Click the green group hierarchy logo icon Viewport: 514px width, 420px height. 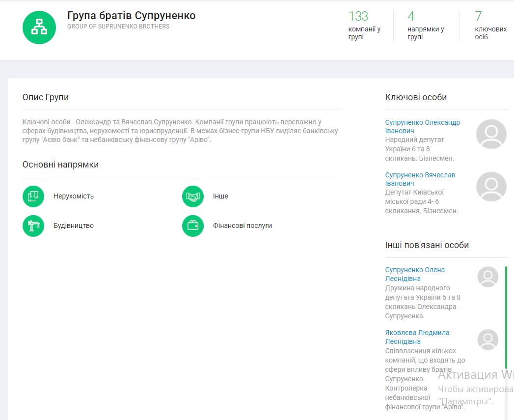39,28
